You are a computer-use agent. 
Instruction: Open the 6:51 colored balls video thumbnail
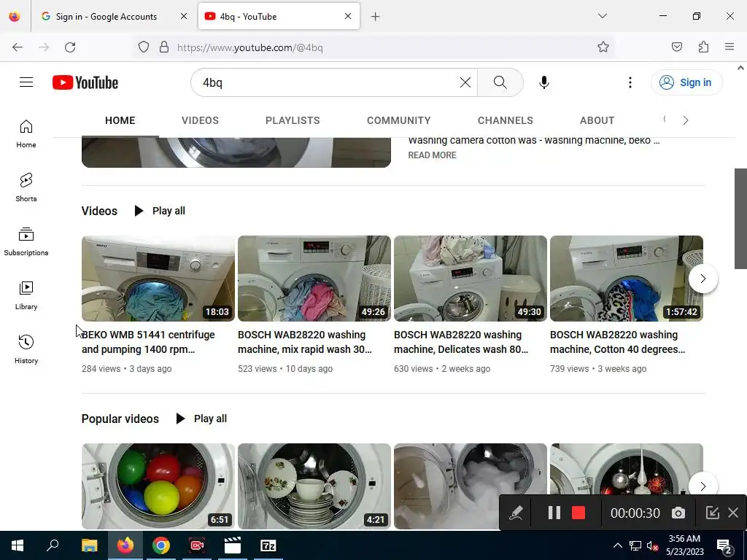(158, 486)
